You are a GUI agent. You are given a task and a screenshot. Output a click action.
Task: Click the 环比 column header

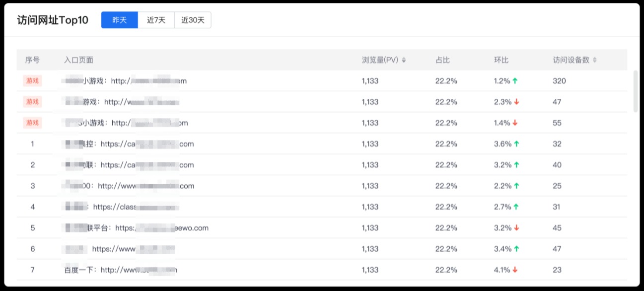point(501,60)
